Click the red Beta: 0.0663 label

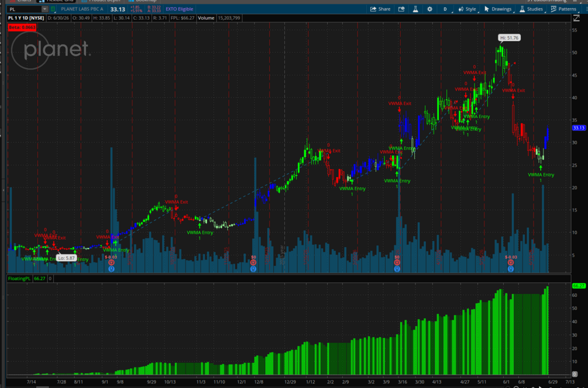click(22, 27)
